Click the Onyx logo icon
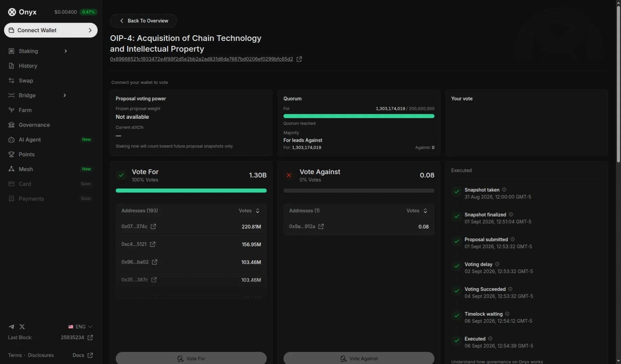The image size is (621, 364). pyautogui.click(x=12, y=12)
